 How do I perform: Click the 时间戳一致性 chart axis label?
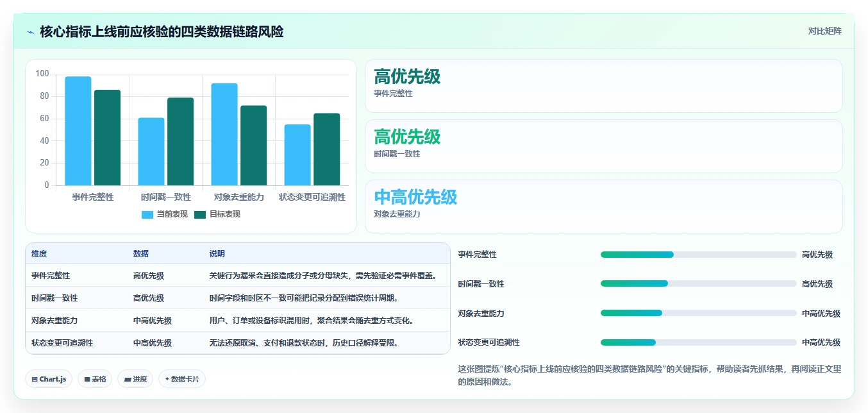click(166, 197)
